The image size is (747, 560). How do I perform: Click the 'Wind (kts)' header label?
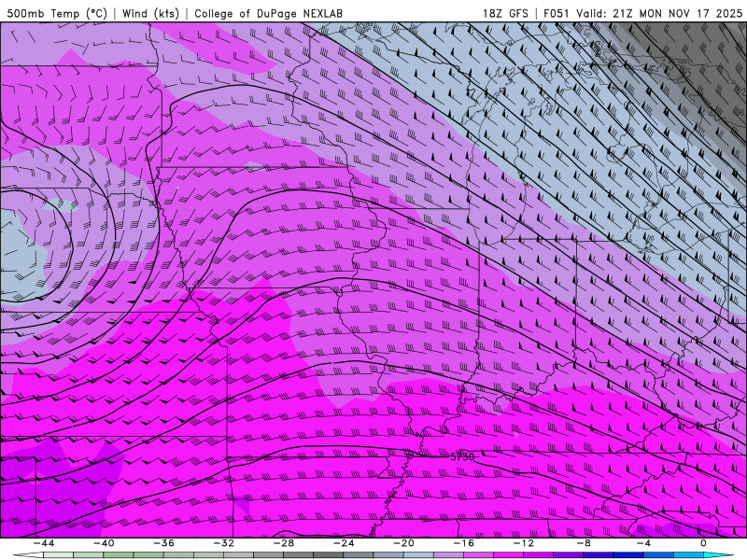(150, 13)
